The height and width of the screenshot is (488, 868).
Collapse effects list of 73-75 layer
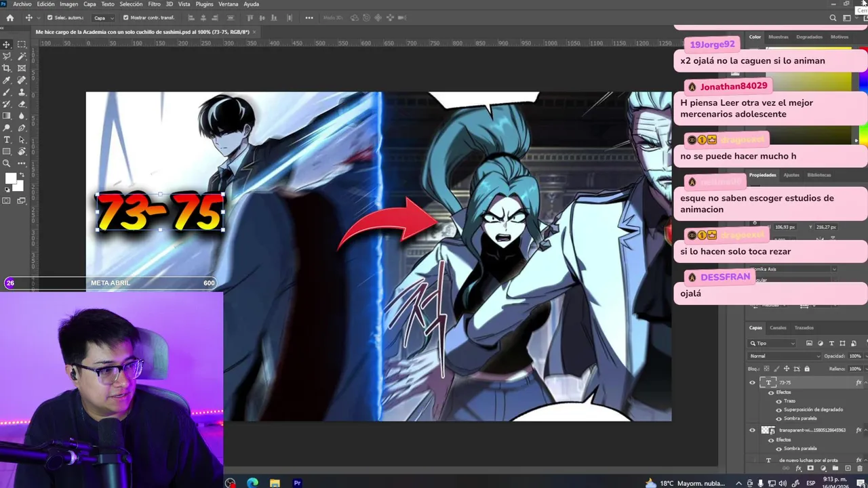(x=865, y=382)
